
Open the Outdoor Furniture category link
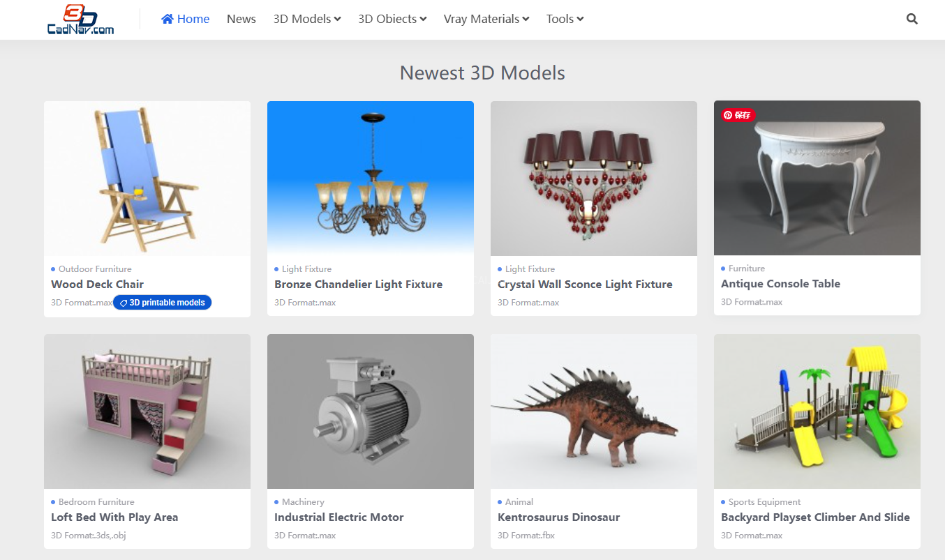[95, 269]
